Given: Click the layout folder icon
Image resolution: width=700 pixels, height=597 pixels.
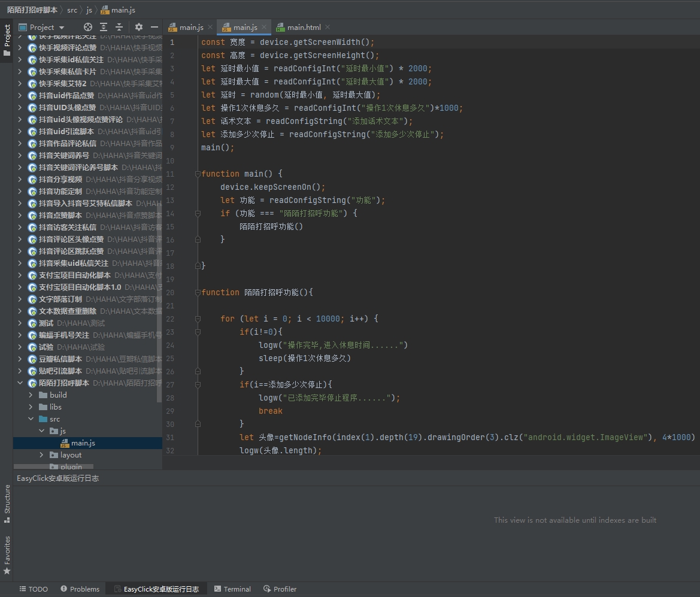Looking at the screenshot, I should 54,454.
